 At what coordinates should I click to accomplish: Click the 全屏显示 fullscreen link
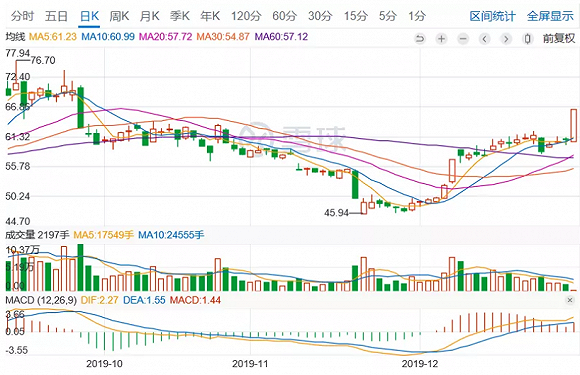point(550,16)
